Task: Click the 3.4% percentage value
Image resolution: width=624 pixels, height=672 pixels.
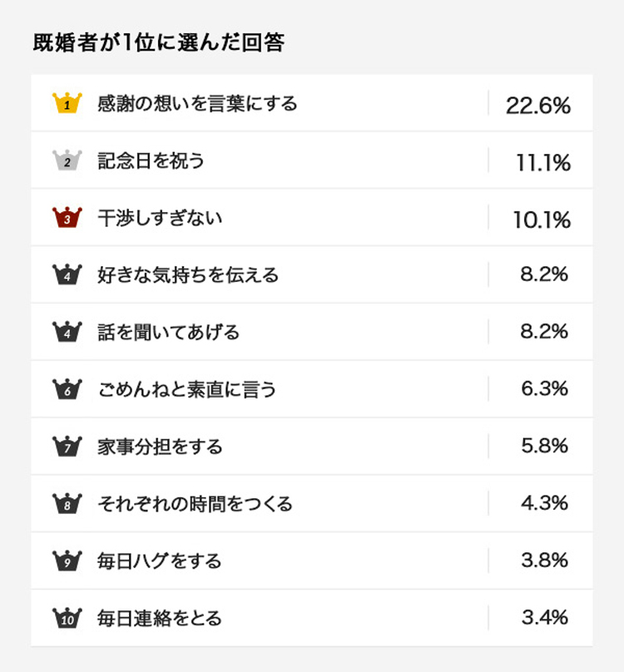Action: 544,617
